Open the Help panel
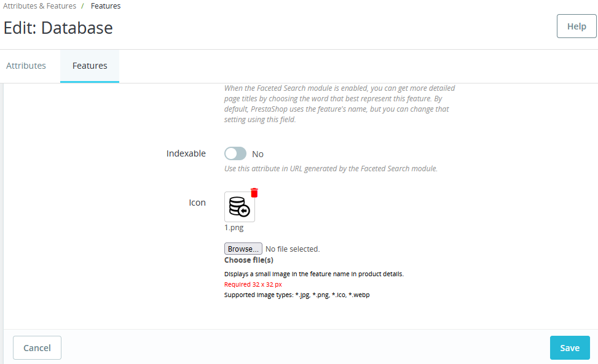This screenshot has width=598, height=364. click(576, 26)
